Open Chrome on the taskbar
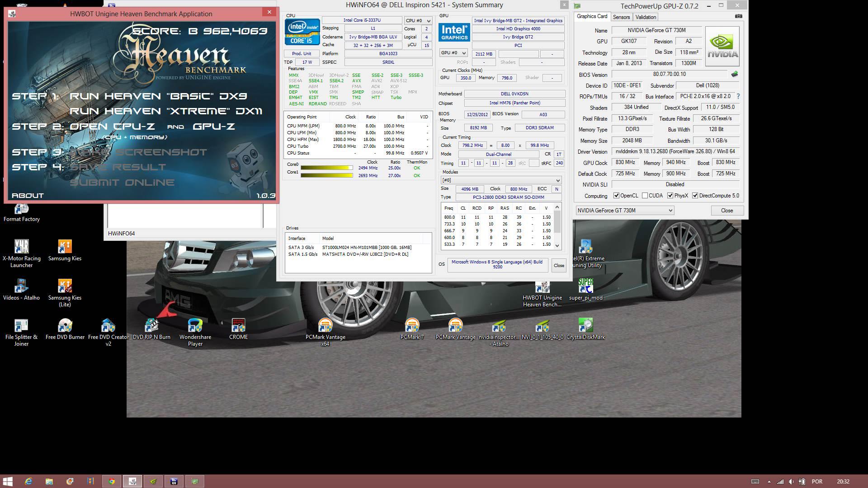The width and height of the screenshot is (868, 488). point(111,481)
